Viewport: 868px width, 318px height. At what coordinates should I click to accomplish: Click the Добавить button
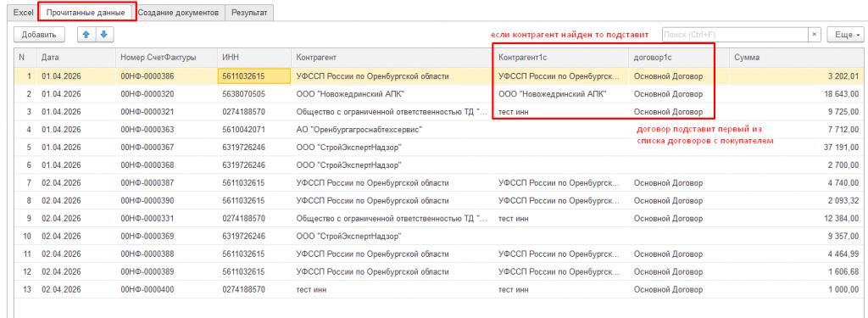tap(39, 35)
